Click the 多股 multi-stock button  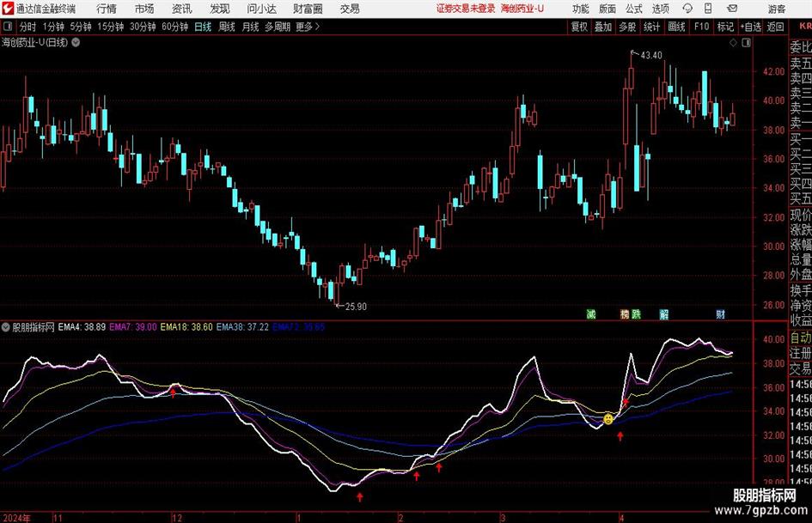point(627,27)
